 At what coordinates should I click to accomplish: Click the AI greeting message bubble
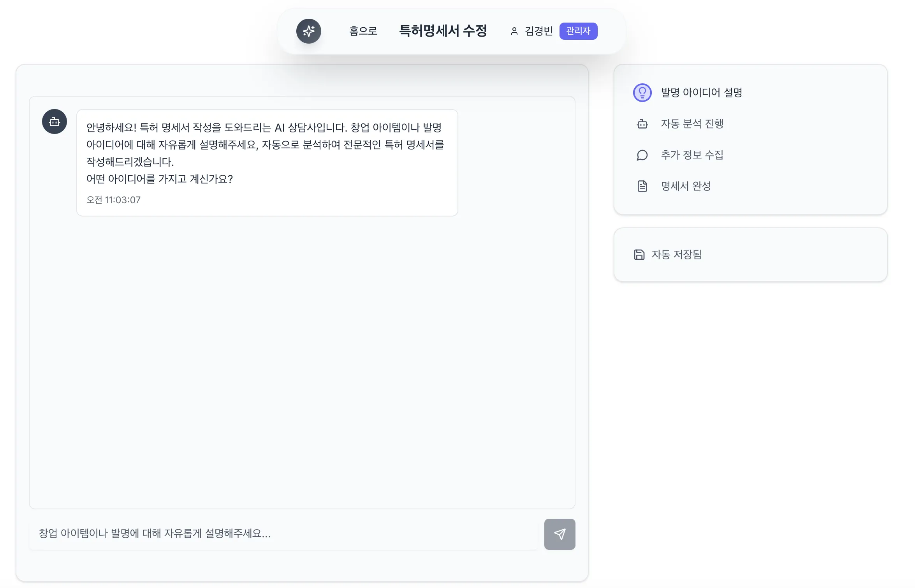[x=267, y=162]
